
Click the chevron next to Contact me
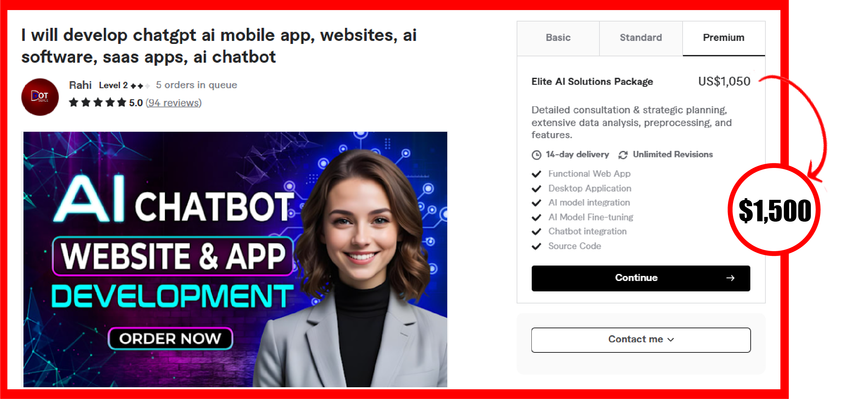click(x=671, y=340)
